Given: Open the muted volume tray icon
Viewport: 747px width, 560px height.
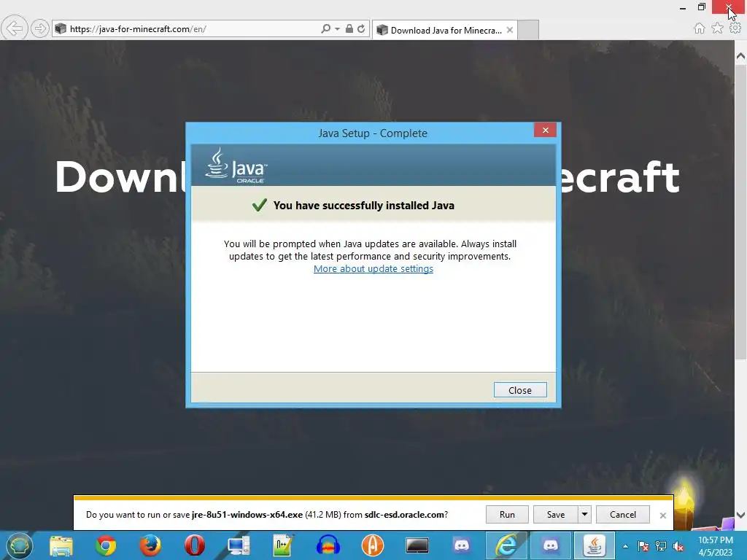Looking at the screenshot, I should pos(678,546).
